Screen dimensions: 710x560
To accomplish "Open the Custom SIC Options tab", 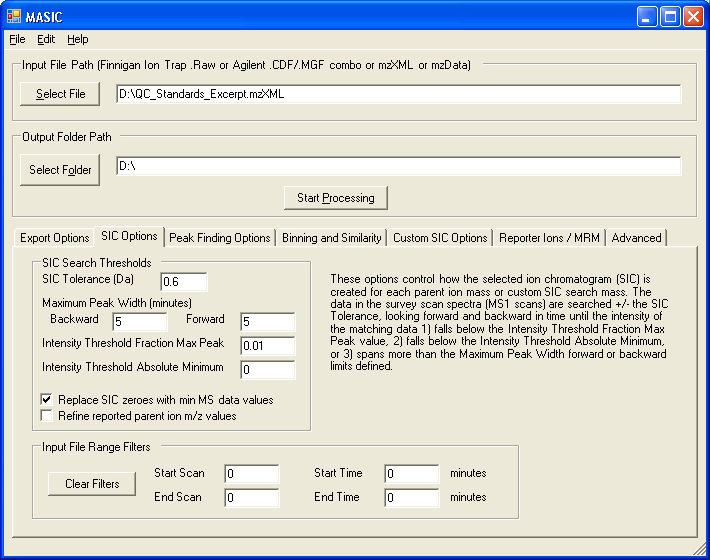I will 440,238.
